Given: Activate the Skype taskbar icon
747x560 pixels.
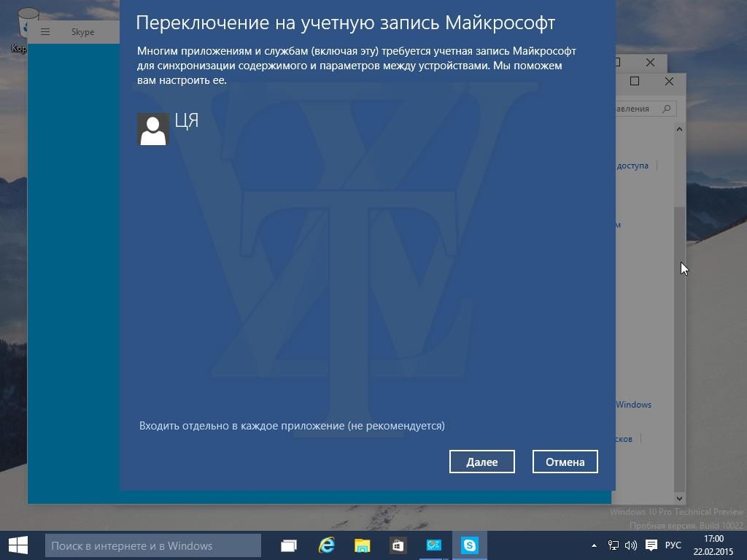Looking at the screenshot, I should click(x=469, y=545).
